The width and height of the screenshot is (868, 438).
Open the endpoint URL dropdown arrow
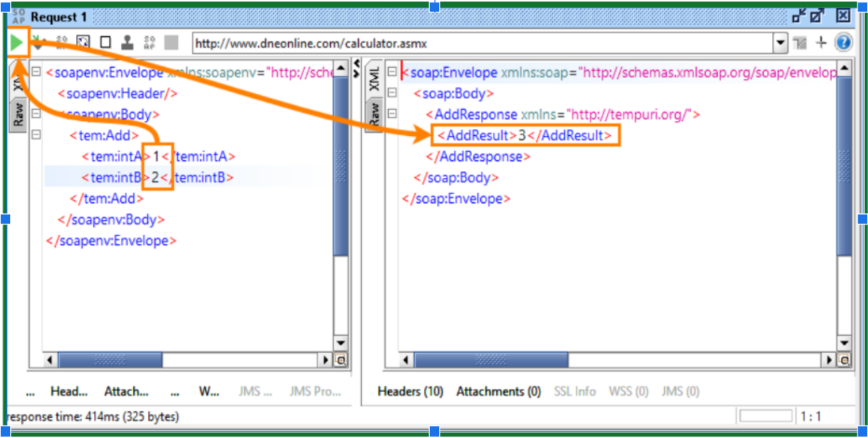tap(780, 43)
